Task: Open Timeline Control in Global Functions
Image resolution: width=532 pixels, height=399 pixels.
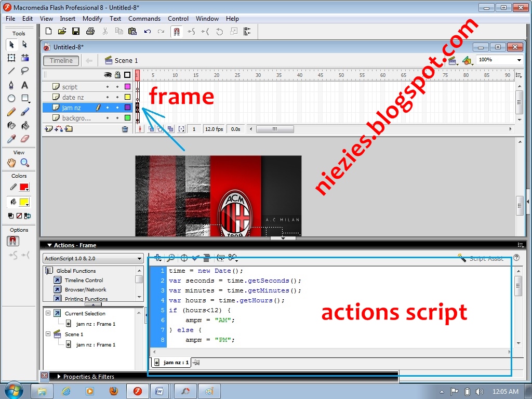Action: [84, 280]
